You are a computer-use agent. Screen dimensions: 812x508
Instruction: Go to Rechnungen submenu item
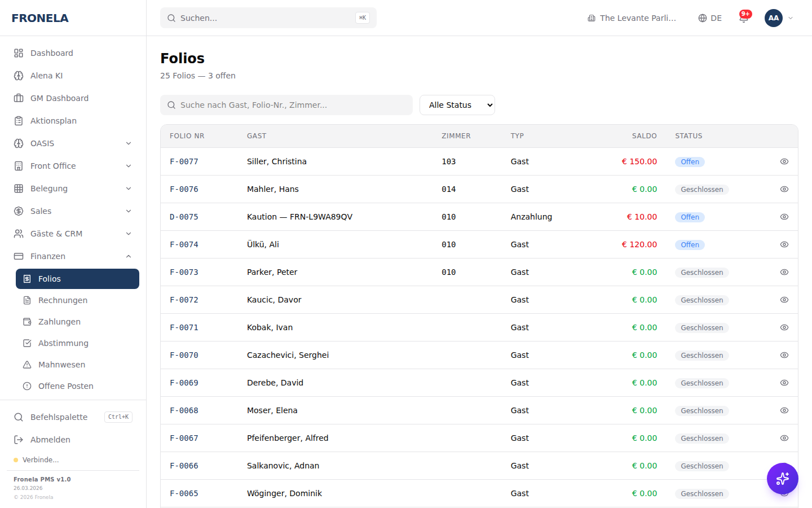[x=63, y=300]
